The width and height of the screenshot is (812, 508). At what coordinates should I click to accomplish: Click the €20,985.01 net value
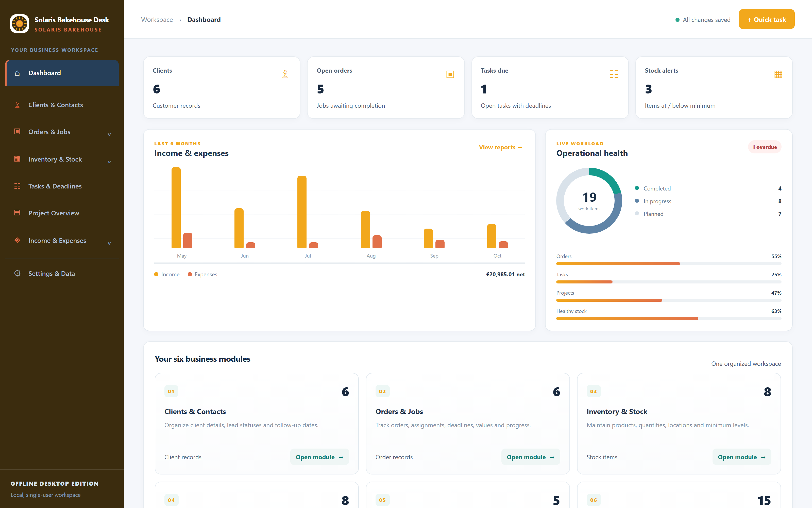click(505, 274)
